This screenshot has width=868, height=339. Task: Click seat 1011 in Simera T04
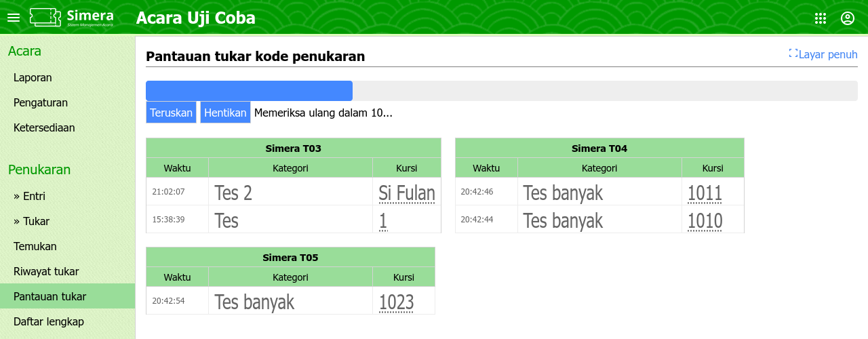705,193
